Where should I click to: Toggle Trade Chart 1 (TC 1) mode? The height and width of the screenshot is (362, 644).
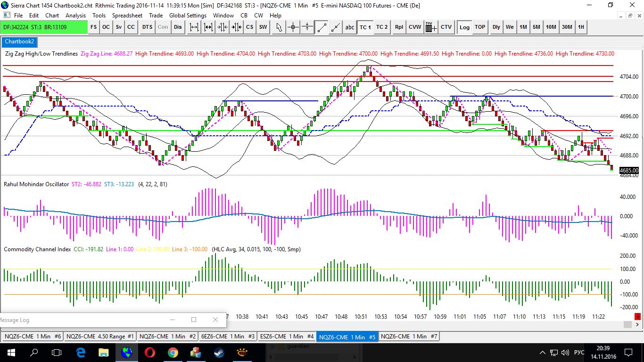(x=365, y=27)
